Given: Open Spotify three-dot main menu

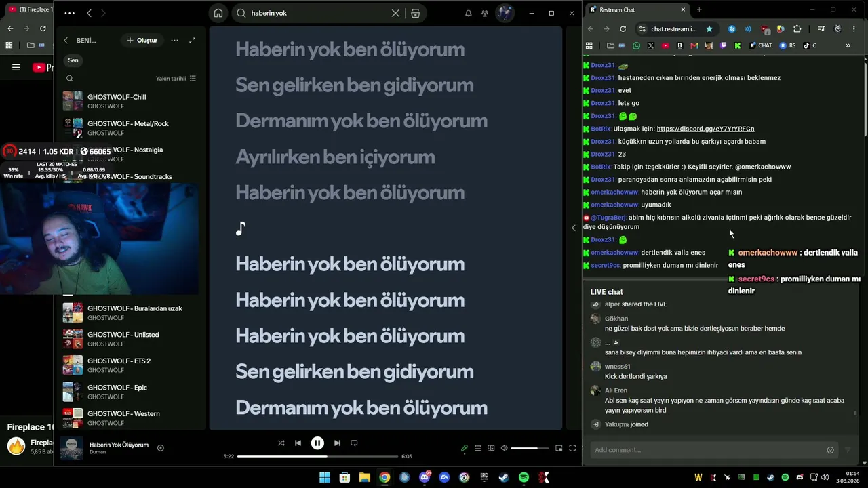Looking at the screenshot, I should (70, 13).
